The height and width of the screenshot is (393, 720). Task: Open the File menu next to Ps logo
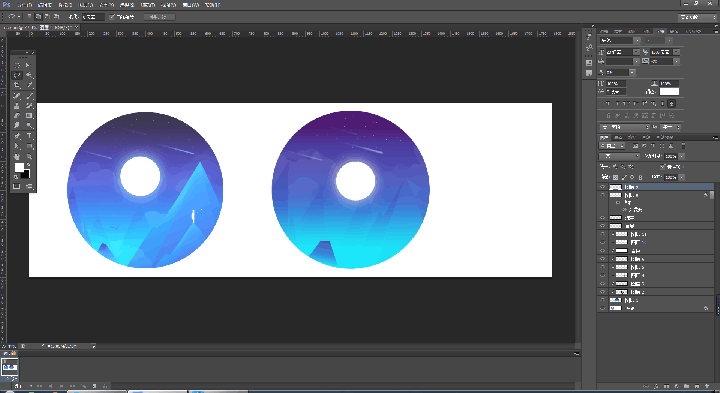[x=25, y=5]
